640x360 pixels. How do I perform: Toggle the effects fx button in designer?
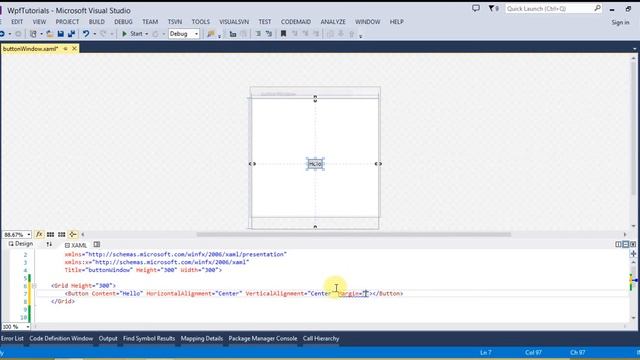39,234
